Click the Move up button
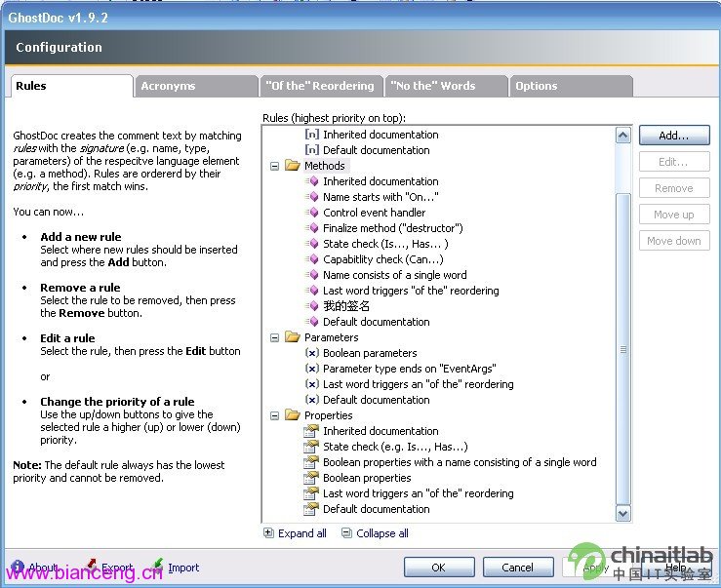This screenshot has height=588, width=721. (x=674, y=215)
